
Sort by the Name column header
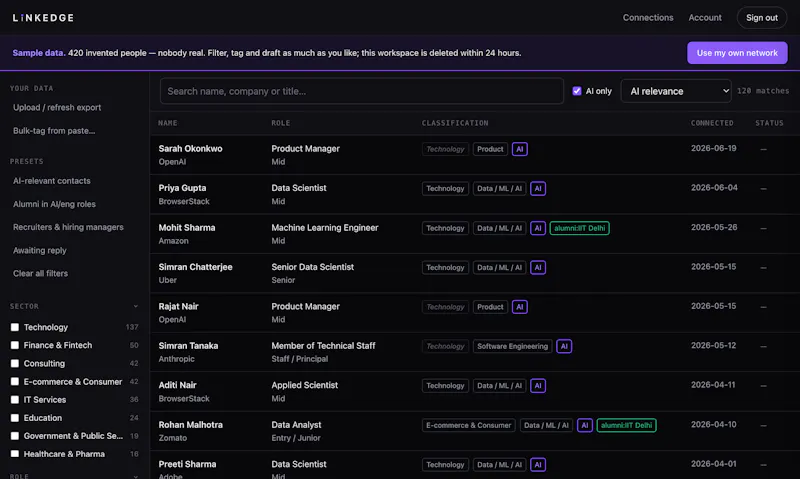168,123
